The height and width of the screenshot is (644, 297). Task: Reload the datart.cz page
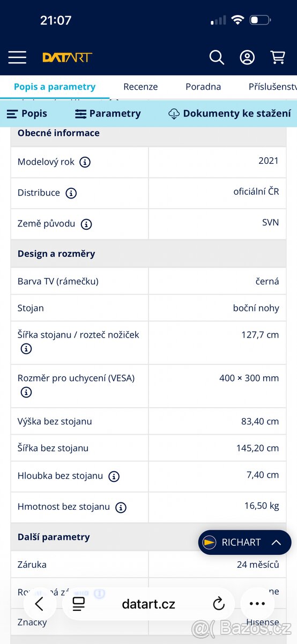click(219, 604)
